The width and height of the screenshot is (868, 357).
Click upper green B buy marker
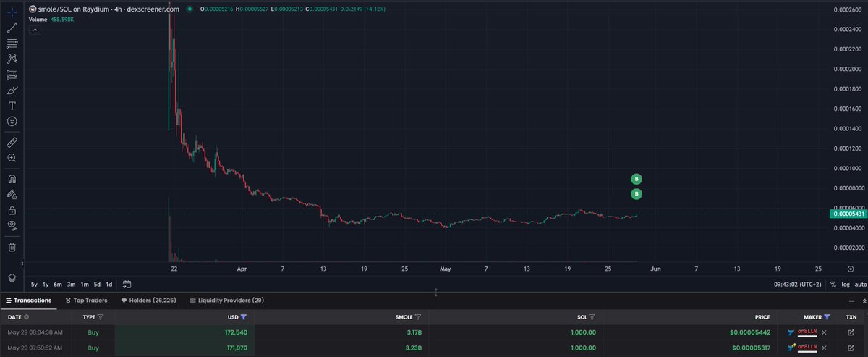[636, 179]
